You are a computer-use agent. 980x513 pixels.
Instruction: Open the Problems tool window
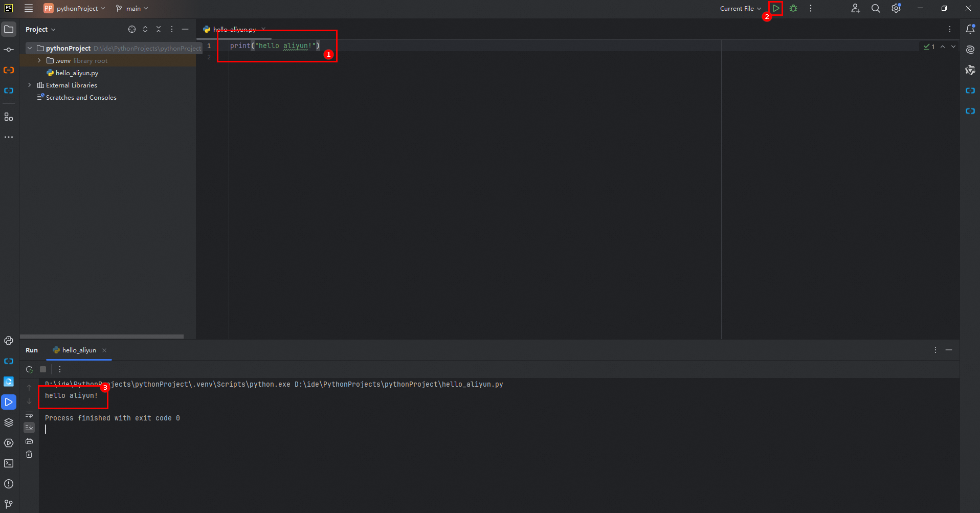click(9, 484)
